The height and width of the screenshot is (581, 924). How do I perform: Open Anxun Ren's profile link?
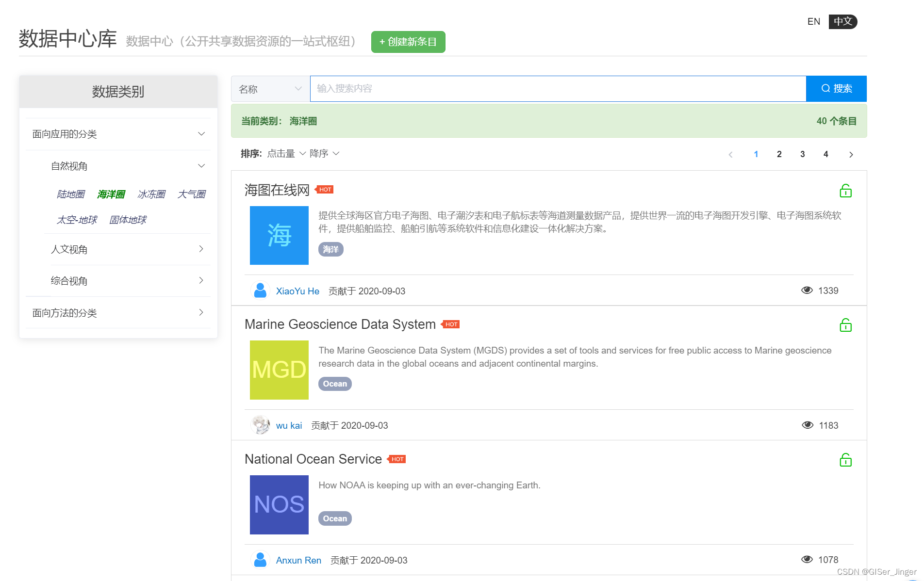tap(298, 560)
